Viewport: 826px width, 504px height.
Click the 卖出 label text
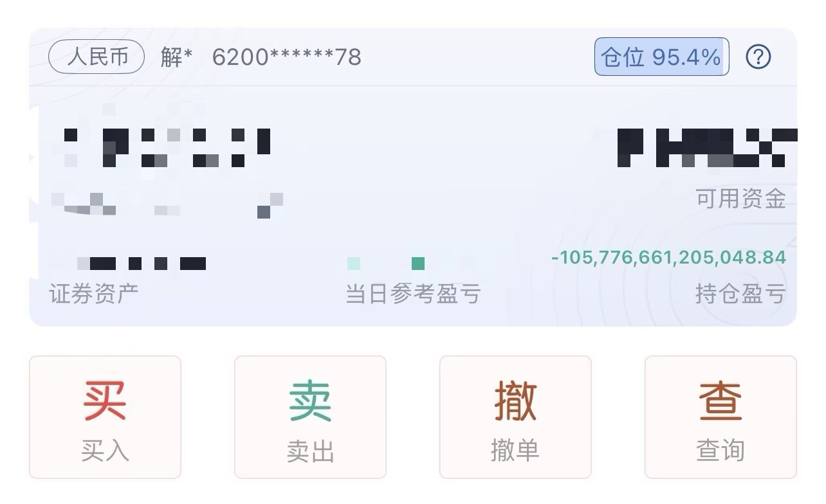(310, 451)
